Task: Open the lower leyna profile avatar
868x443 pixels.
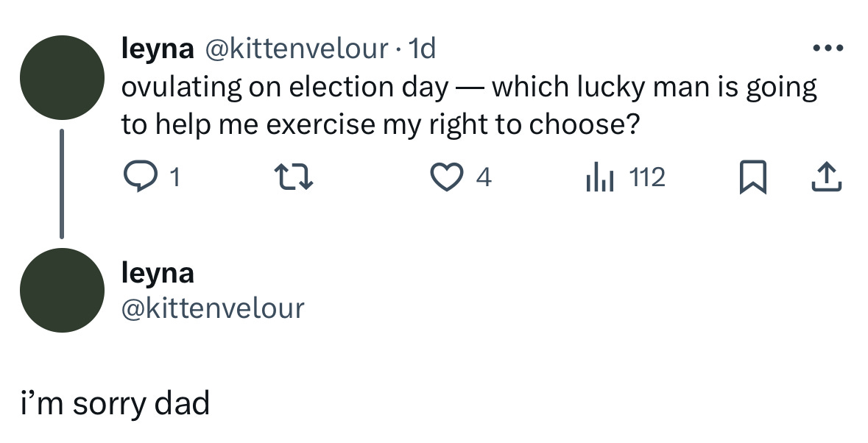Action: pyautogui.click(x=62, y=290)
